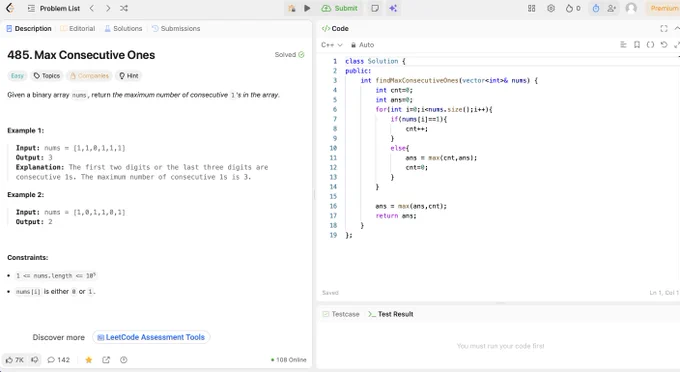Open the 142 comments

point(58,360)
